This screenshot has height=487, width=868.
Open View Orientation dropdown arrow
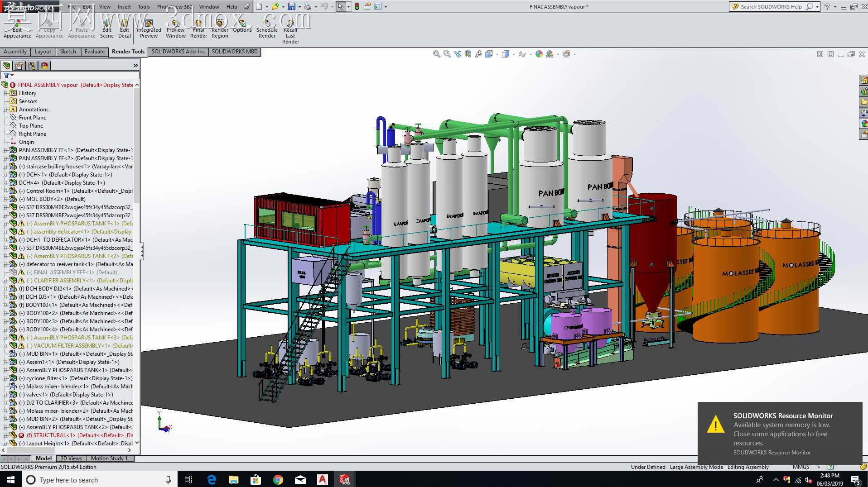(x=497, y=54)
